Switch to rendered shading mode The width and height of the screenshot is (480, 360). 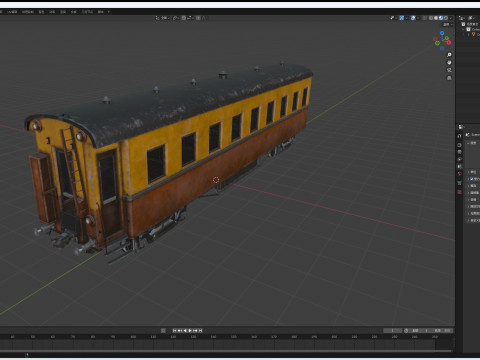pos(446,18)
